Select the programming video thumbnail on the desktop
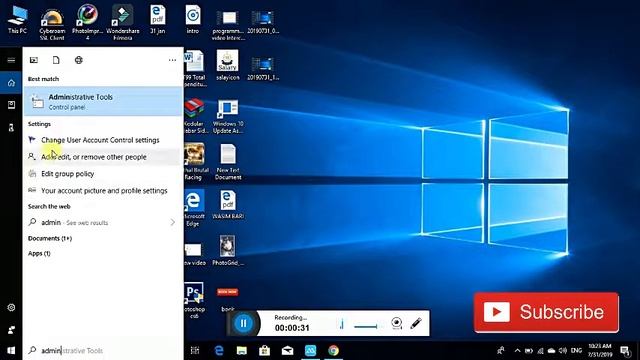 click(228, 24)
